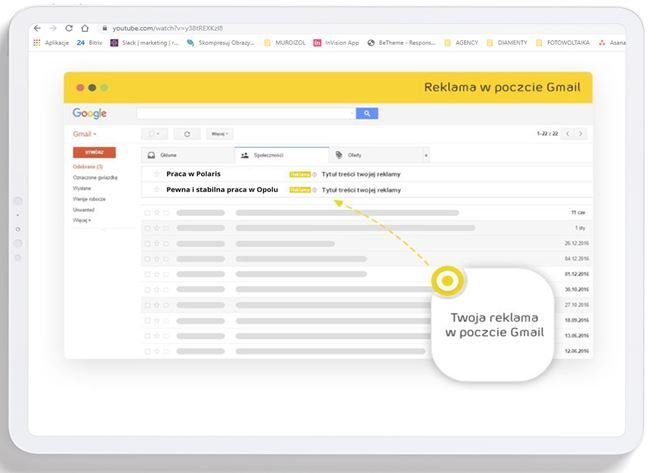Viewport: 657px width, 473px height.
Task: Open the browser home page icon
Action: 85,28
